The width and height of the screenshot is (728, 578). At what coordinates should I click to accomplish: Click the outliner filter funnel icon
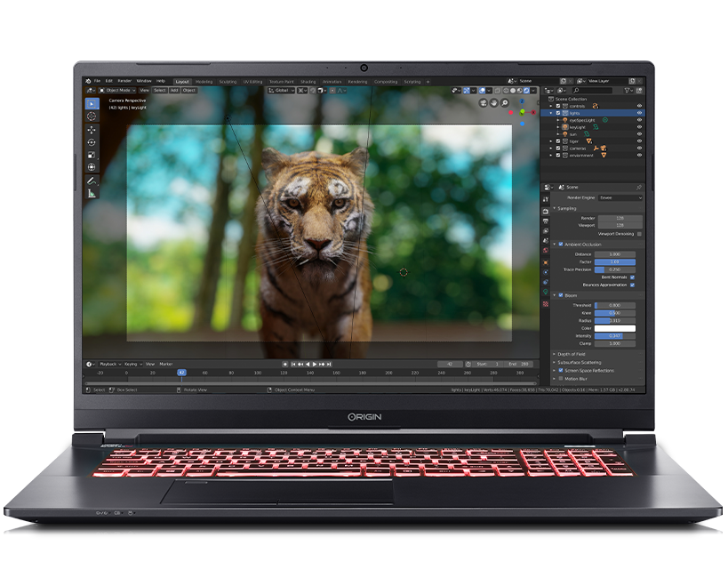pos(628,91)
